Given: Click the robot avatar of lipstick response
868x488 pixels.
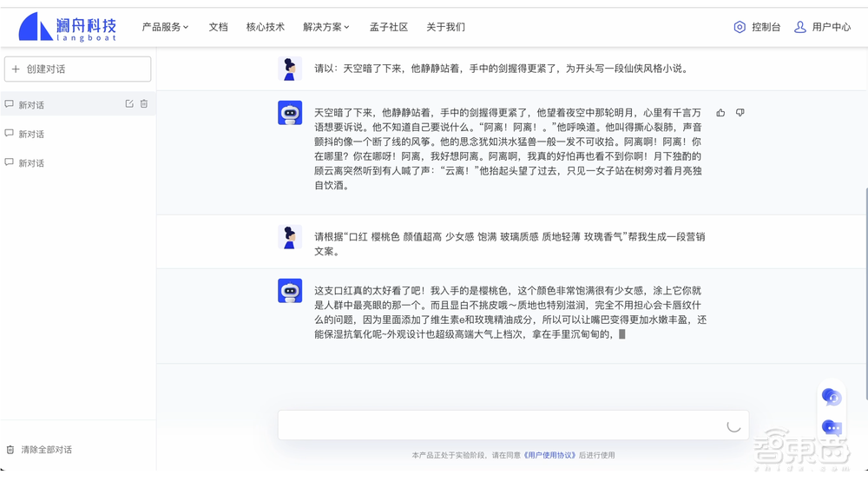Looking at the screenshot, I should click(x=290, y=291).
